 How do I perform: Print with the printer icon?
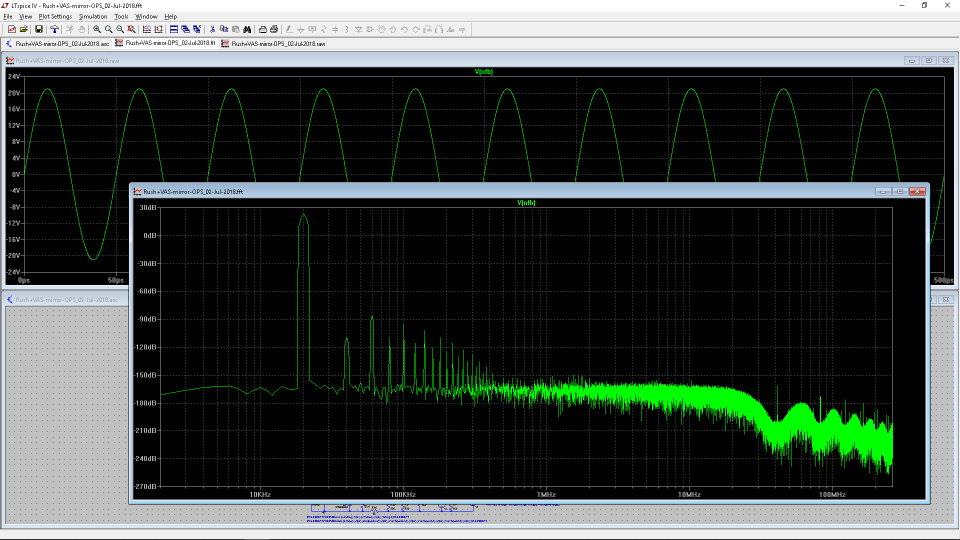(x=274, y=29)
